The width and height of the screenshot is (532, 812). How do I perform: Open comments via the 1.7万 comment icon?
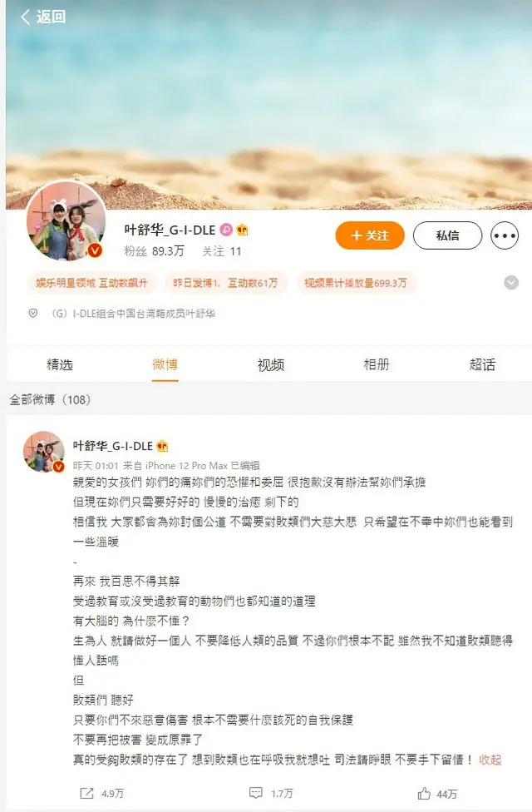click(256, 793)
